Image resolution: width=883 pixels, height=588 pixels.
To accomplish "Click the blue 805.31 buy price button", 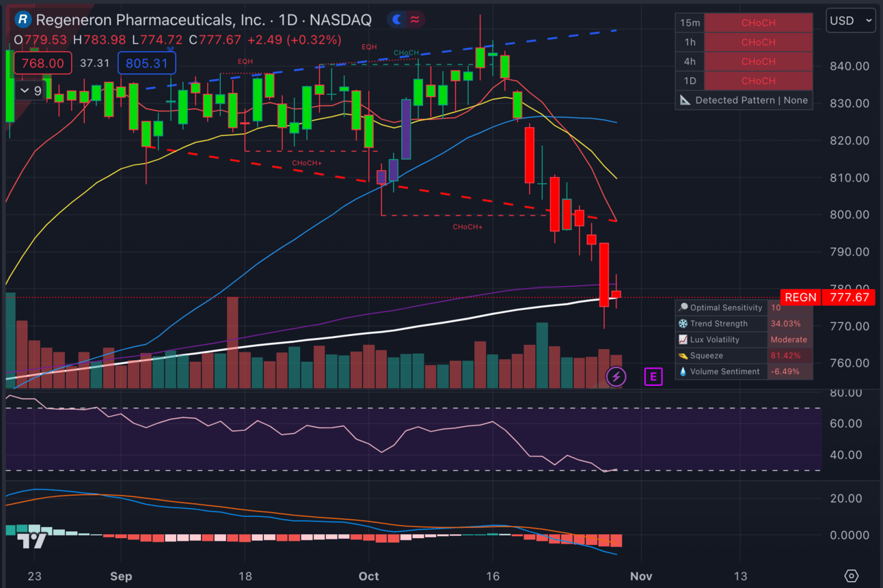I will (147, 64).
